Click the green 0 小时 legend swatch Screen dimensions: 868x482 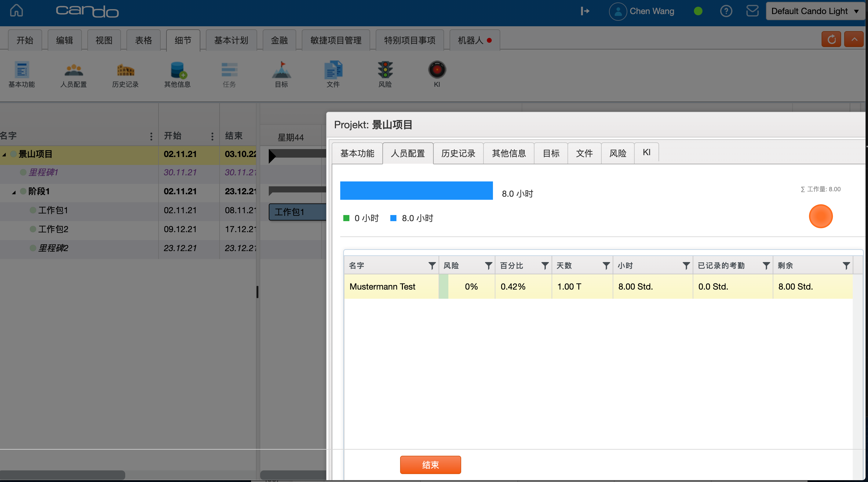point(346,218)
